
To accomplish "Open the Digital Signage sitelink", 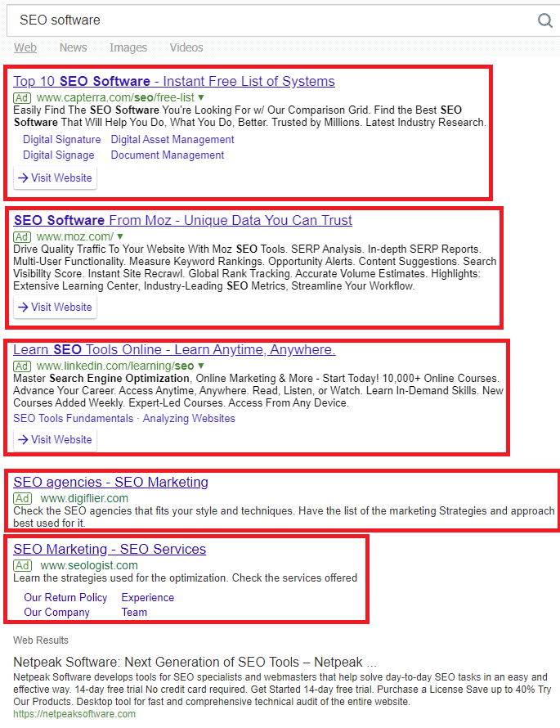I will click(x=59, y=155).
